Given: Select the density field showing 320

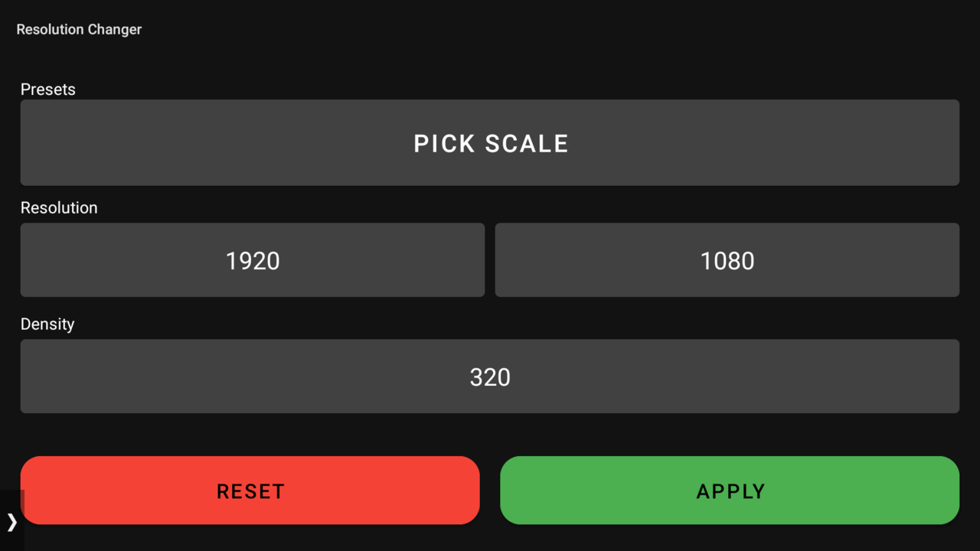Looking at the screenshot, I should (490, 377).
